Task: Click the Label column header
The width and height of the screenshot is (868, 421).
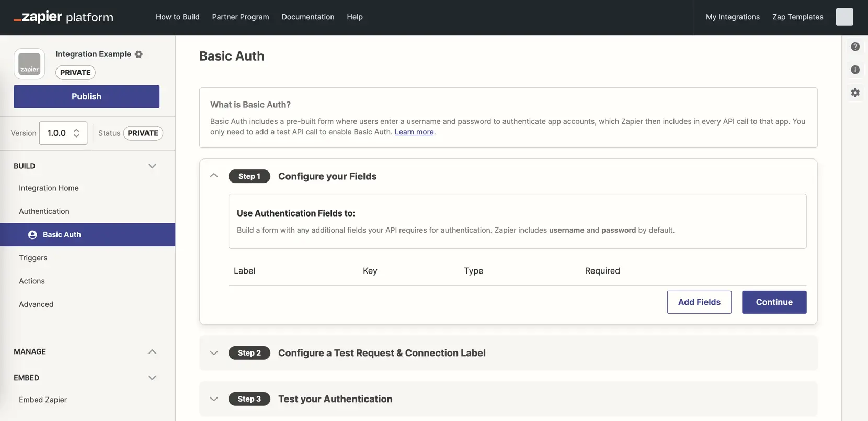Action: [244, 271]
